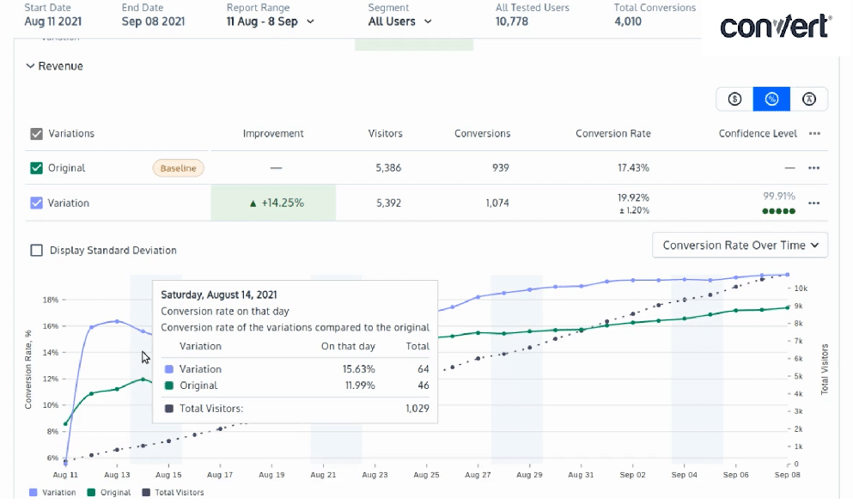Uncheck the Variation row checkbox

(36, 203)
